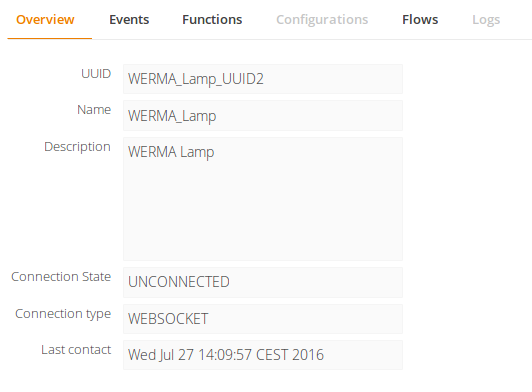Click the Connection State label

pos(61,277)
